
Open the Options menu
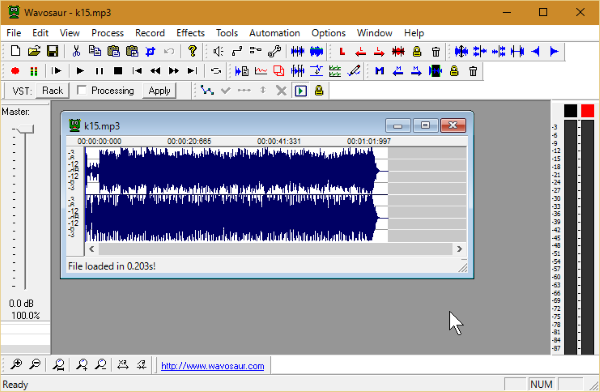[328, 33]
